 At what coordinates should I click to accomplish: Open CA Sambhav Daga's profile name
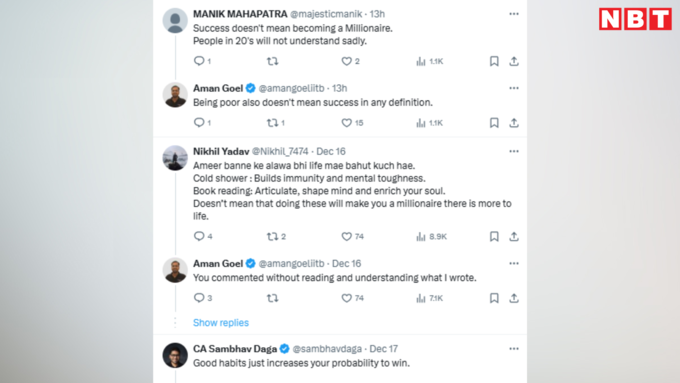(235, 349)
